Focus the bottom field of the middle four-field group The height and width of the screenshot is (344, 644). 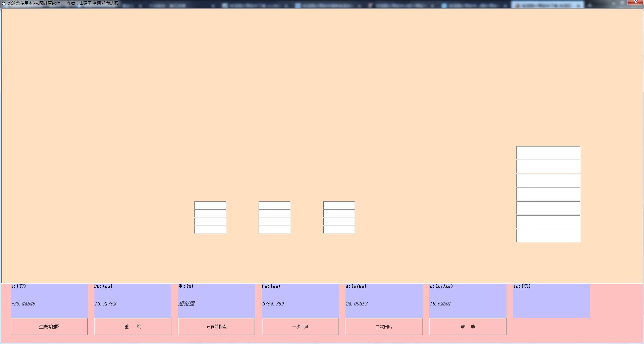(274, 230)
